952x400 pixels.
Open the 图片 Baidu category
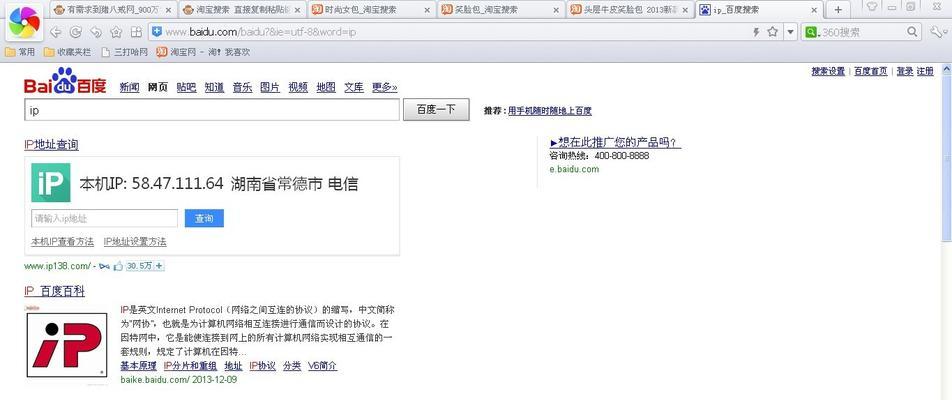tap(270, 87)
